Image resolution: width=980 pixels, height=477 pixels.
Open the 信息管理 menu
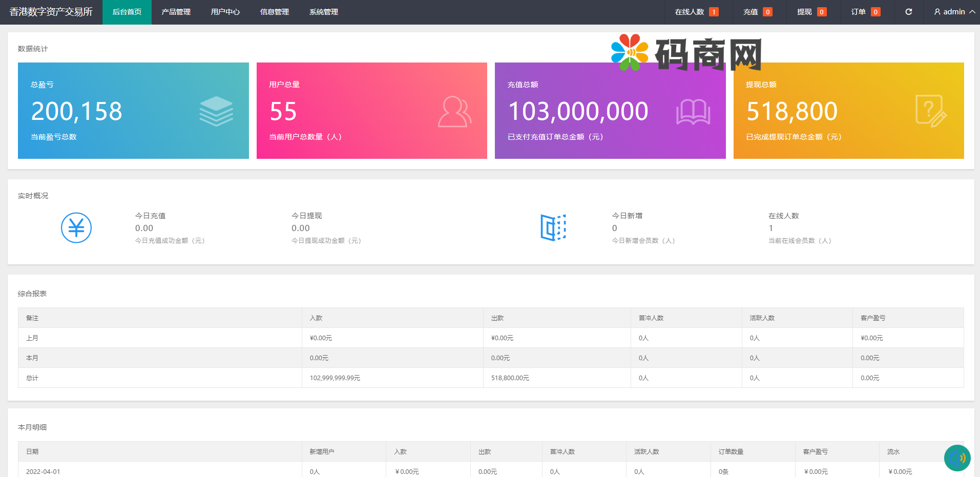(x=274, y=12)
